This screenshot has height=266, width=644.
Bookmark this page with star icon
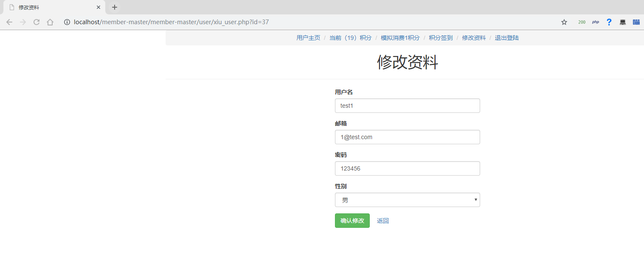[564, 22]
